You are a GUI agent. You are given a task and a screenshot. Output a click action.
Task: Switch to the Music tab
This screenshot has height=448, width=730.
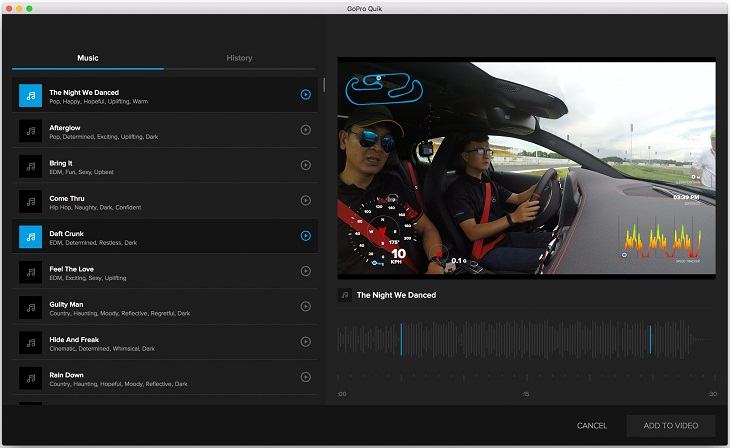[x=88, y=58]
